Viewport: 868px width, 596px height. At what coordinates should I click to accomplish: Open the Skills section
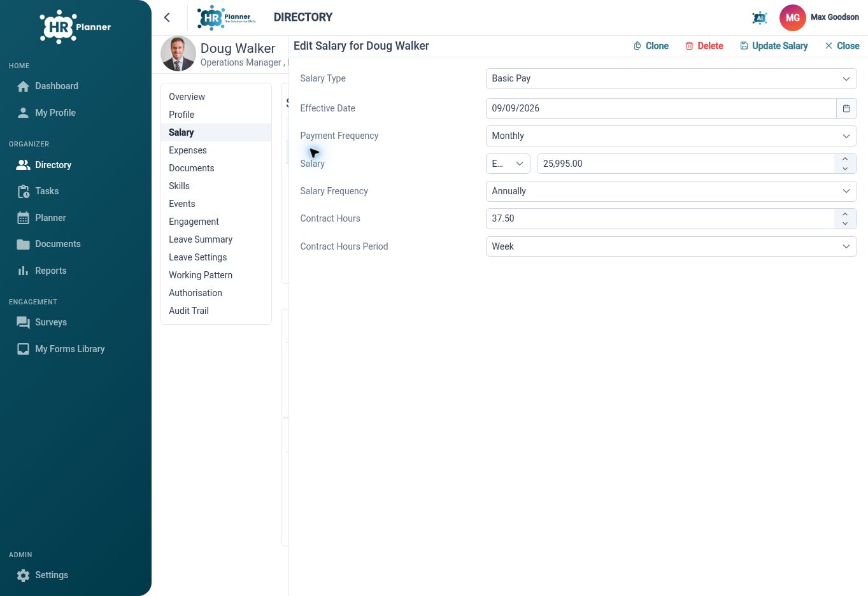click(x=216, y=186)
